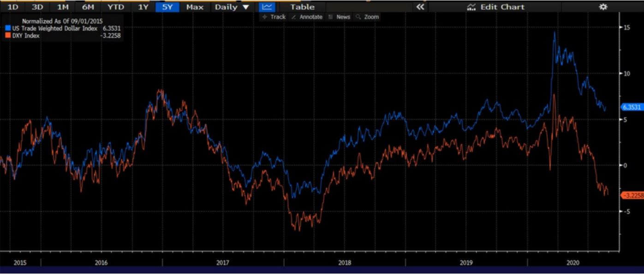Collapse panel with double chevron icon
The image size is (644, 274).
420,7
